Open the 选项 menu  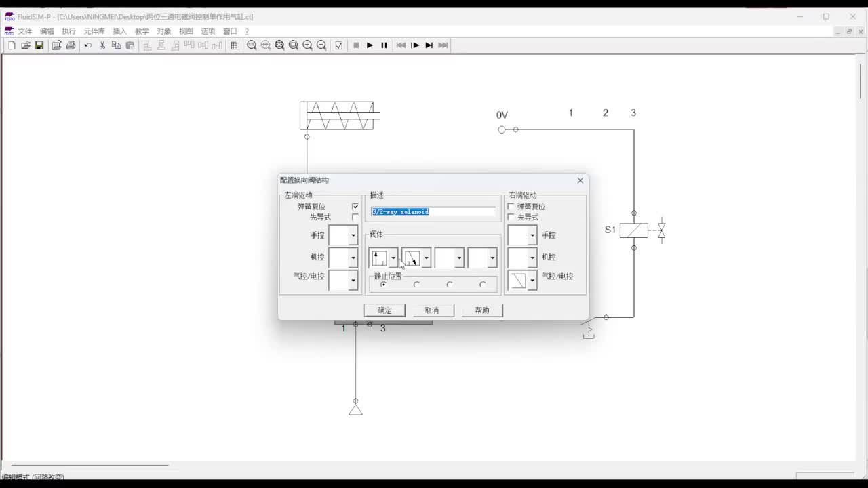point(208,31)
